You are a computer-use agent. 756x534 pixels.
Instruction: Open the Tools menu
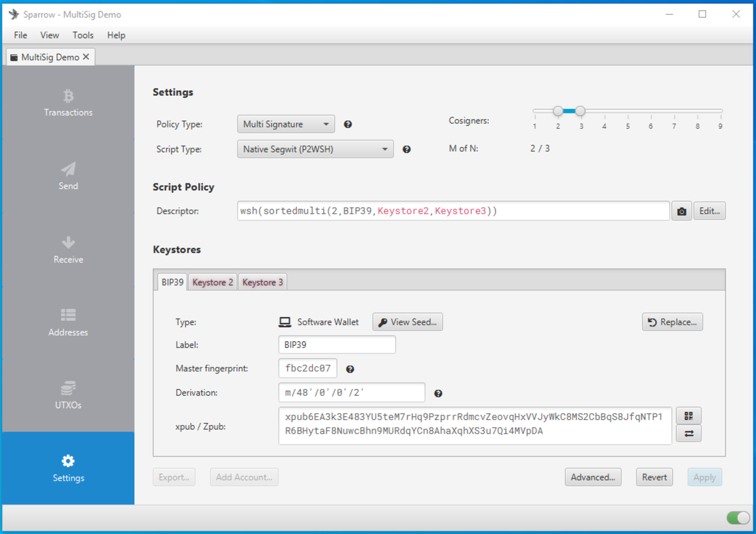tap(83, 35)
